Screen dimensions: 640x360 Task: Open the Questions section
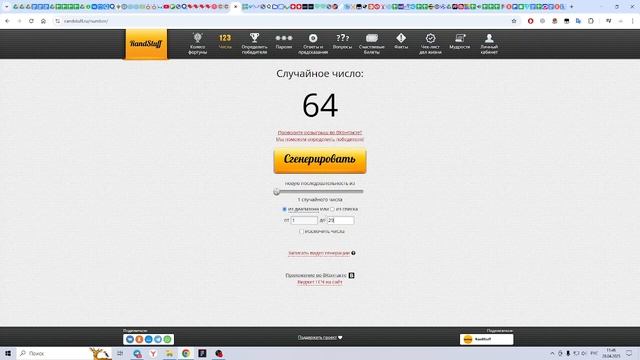coord(342,42)
